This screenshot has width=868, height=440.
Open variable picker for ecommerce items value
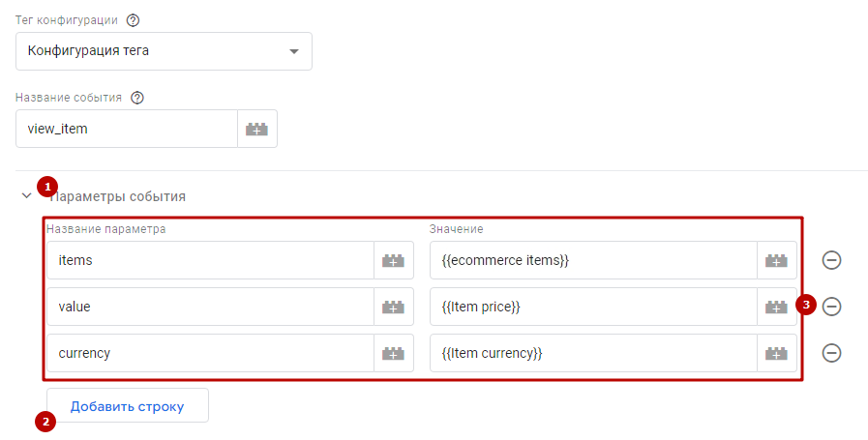click(777, 260)
